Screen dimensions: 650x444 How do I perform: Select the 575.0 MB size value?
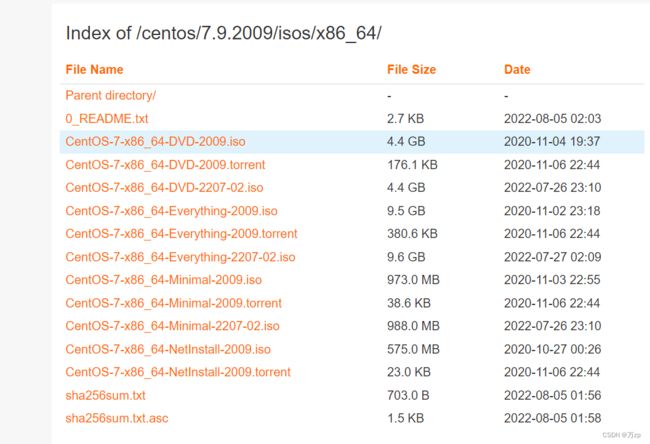click(x=413, y=349)
